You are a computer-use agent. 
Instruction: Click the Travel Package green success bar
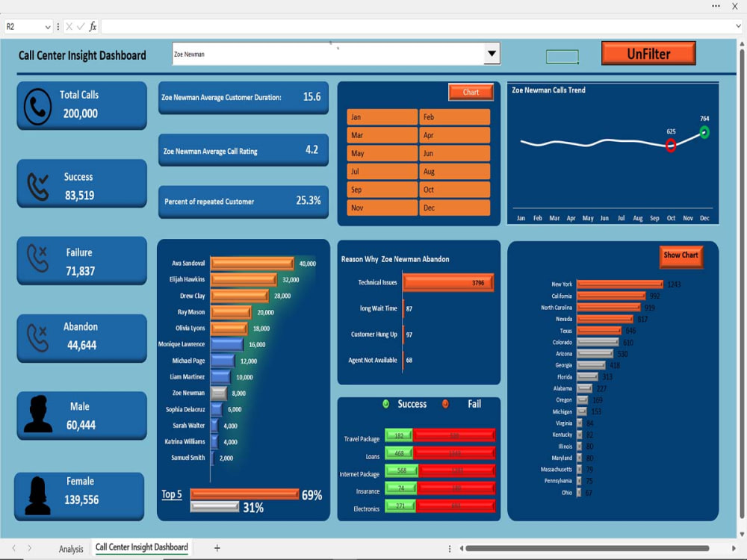pos(399,435)
